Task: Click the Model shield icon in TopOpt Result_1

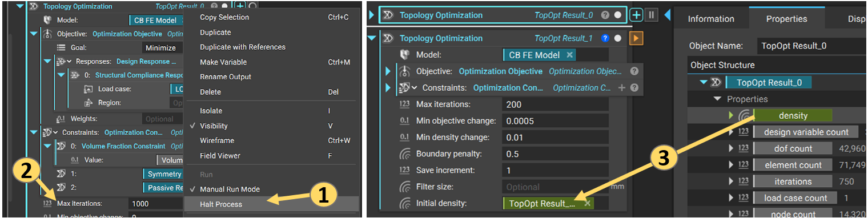Action: (405, 55)
